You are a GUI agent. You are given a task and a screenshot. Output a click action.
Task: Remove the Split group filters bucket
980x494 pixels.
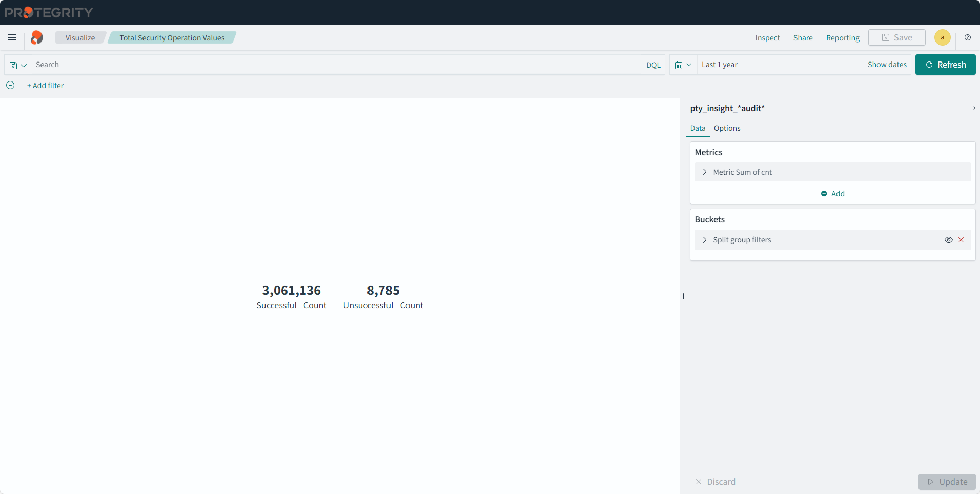pyautogui.click(x=961, y=240)
